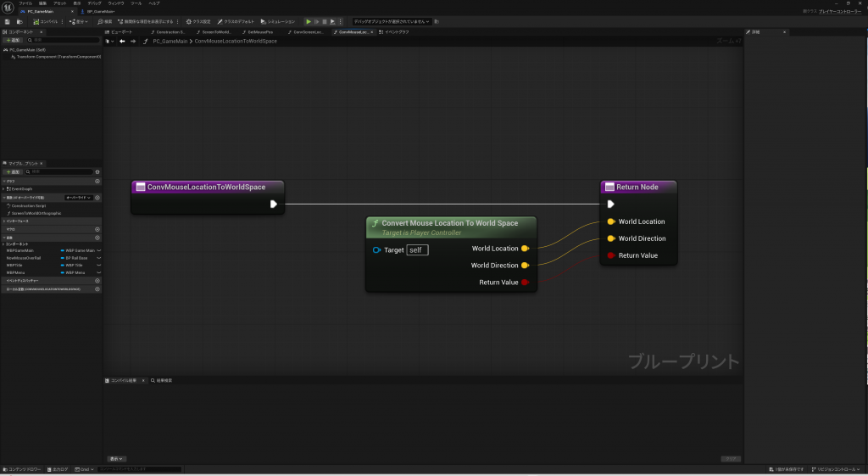Click the skip/advance frame play control

(x=317, y=21)
